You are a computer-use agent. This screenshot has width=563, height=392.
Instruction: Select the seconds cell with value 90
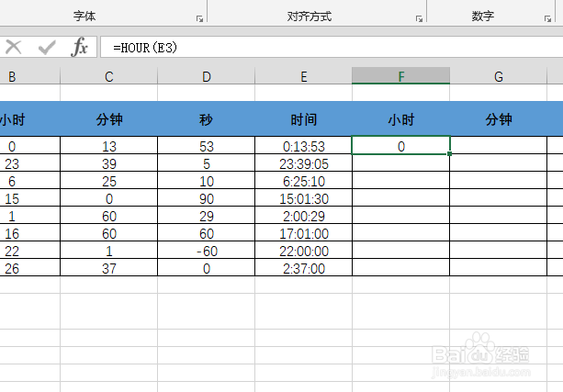tap(207, 198)
